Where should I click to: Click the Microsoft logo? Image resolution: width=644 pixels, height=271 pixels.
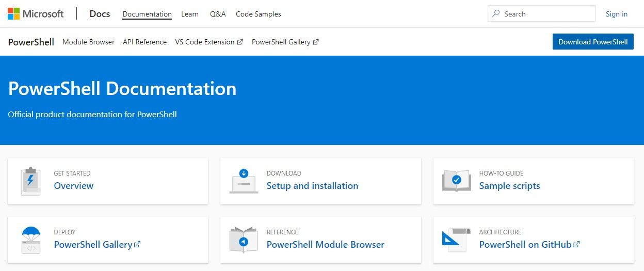pyautogui.click(x=36, y=14)
